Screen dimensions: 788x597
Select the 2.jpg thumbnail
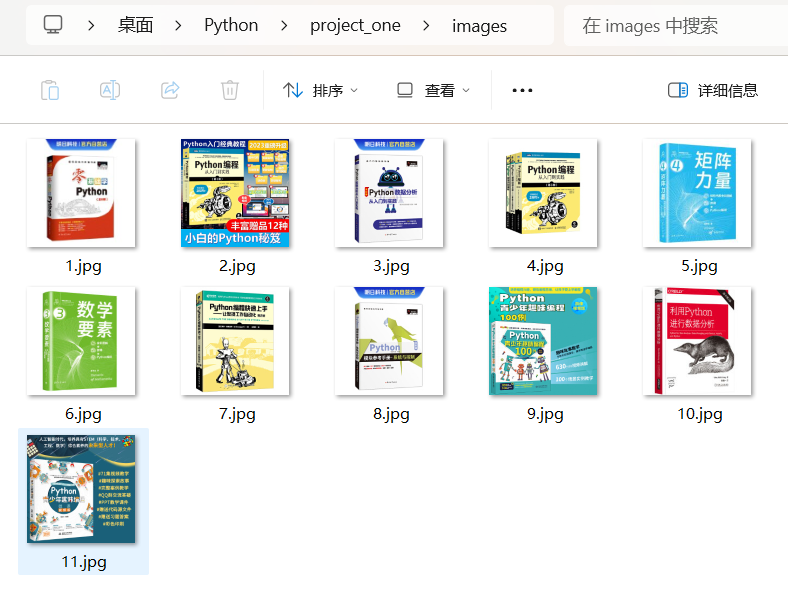[x=235, y=193]
